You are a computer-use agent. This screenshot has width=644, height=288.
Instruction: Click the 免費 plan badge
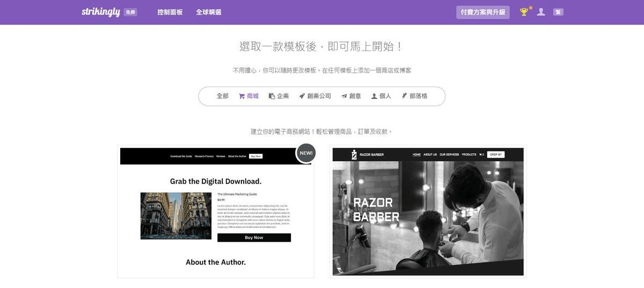[x=130, y=12]
